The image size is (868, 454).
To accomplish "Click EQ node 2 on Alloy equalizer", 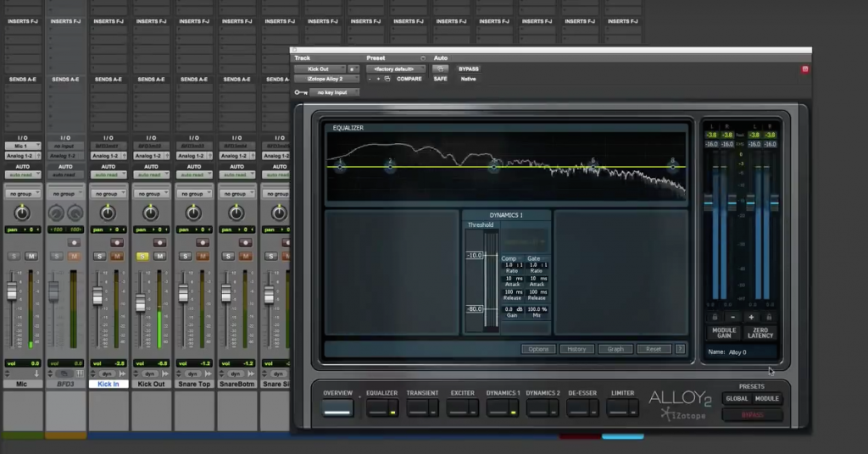I will click(390, 166).
